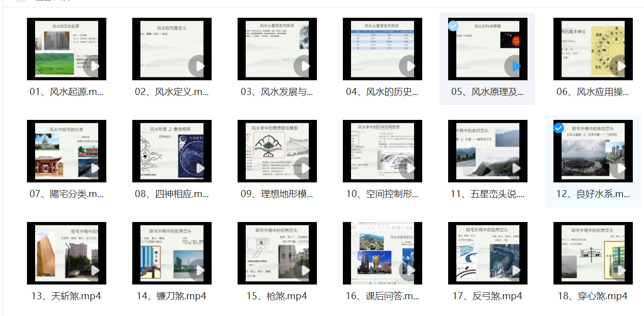
Task: Select the 09、理想地形模 video thumbnail
Action: click(x=277, y=151)
